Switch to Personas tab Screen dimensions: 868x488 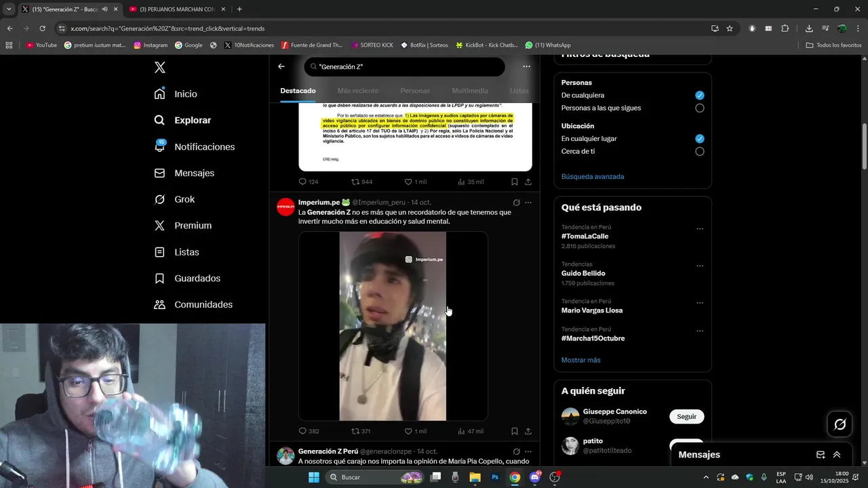tap(415, 90)
